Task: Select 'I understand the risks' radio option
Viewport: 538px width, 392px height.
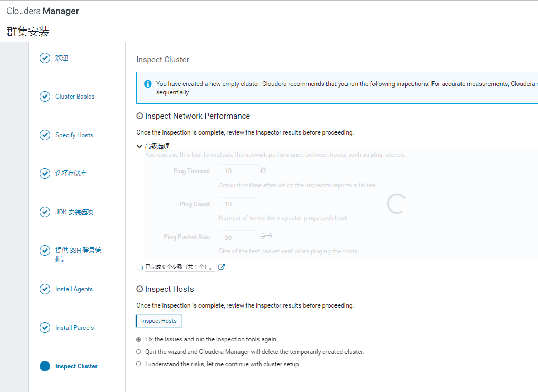Action: (x=139, y=364)
